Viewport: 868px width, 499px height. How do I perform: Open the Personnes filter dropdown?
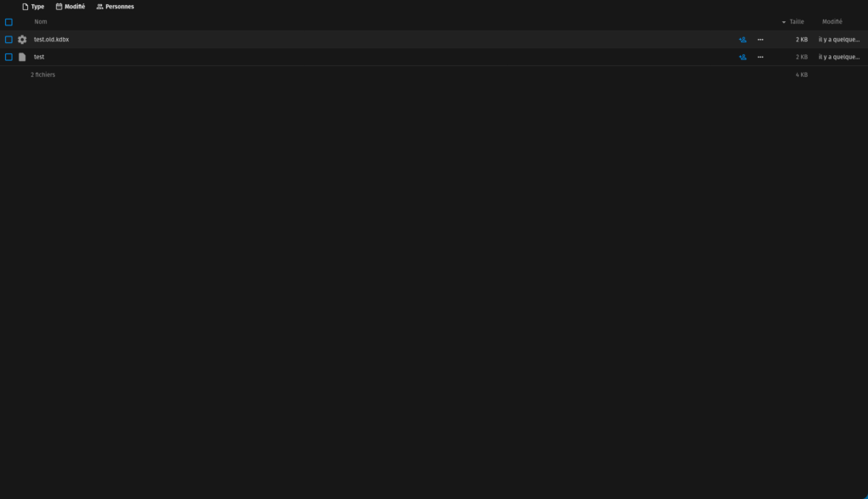point(115,7)
